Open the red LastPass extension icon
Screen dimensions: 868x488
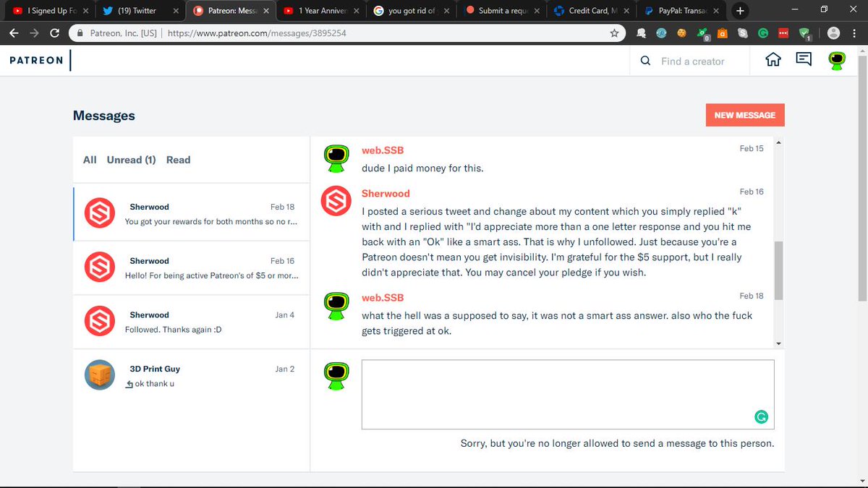coord(783,33)
